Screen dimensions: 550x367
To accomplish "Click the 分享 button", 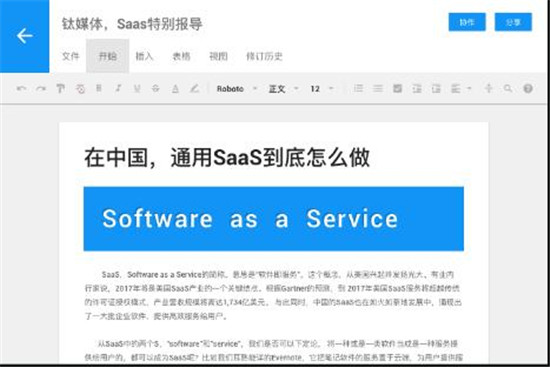I will tap(513, 22).
